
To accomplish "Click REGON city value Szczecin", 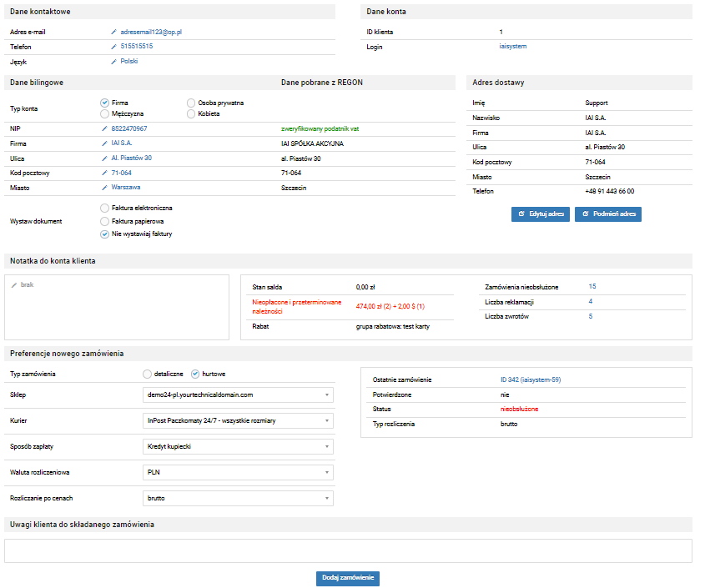I will click(294, 188).
